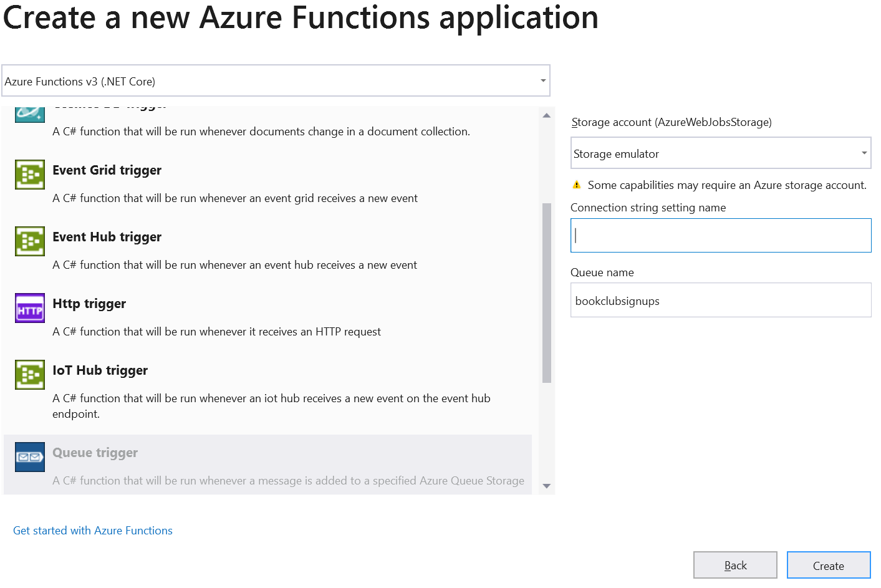Edit the bookclubsignups Queue name field
Viewport: 881px width, 588px height.
tap(720, 300)
